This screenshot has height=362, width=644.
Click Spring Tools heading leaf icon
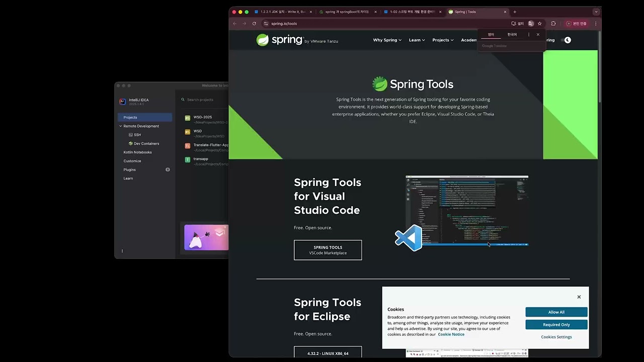click(380, 84)
